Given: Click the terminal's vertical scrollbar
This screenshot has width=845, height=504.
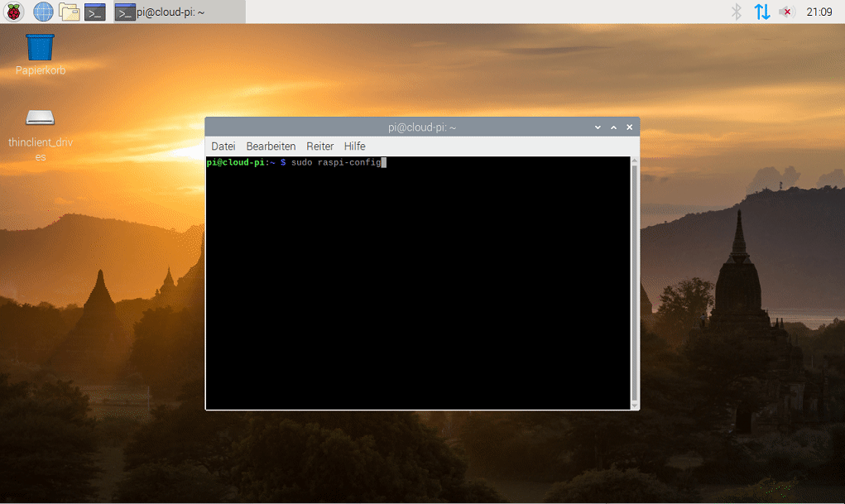Looking at the screenshot, I should click(x=634, y=283).
